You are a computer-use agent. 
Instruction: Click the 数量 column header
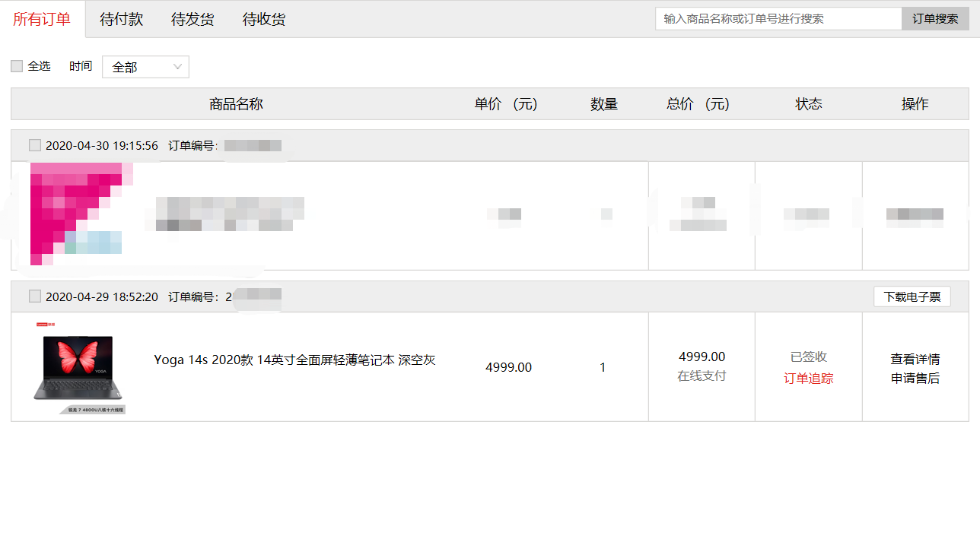coord(604,104)
